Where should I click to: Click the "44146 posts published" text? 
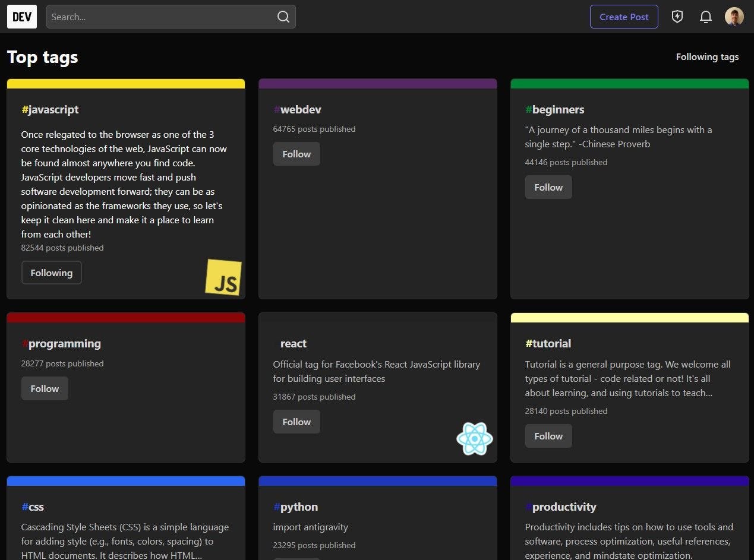click(x=566, y=162)
